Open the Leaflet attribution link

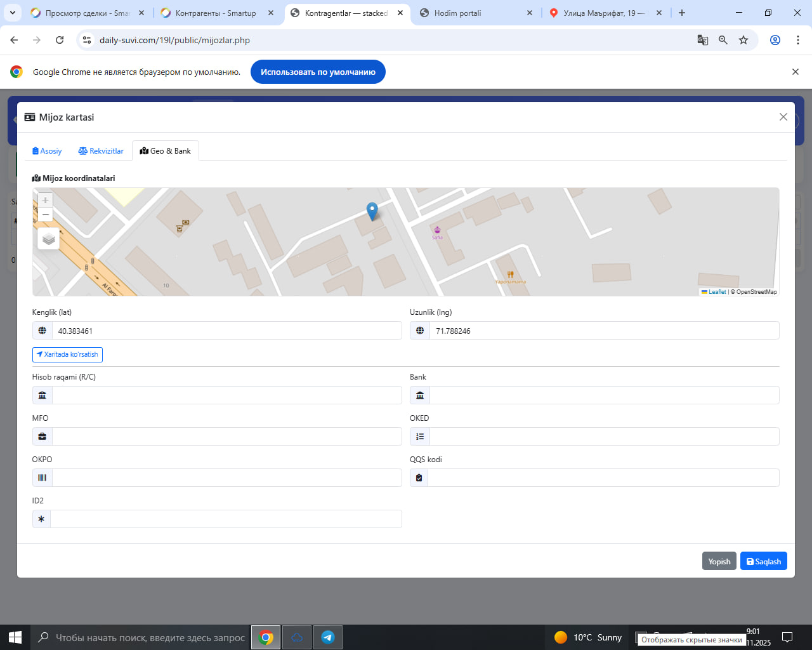717,292
